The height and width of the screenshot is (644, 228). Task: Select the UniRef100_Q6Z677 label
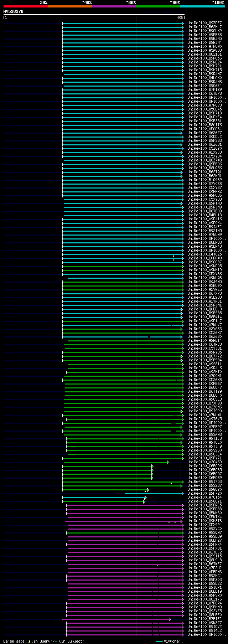pos(204,133)
